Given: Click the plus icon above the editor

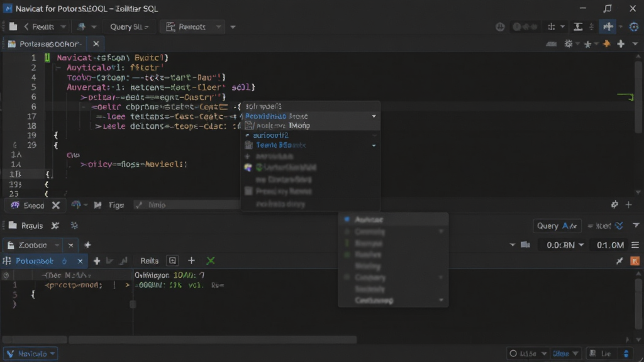Looking at the screenshot, I should point(621,43).
